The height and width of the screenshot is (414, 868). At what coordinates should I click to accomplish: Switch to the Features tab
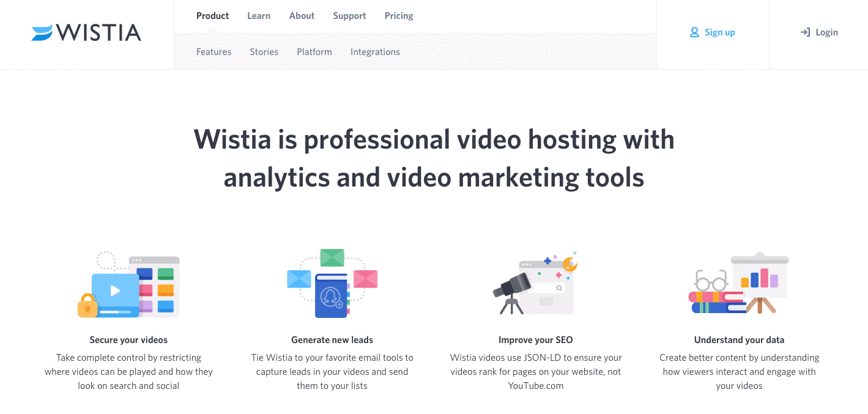213,51
